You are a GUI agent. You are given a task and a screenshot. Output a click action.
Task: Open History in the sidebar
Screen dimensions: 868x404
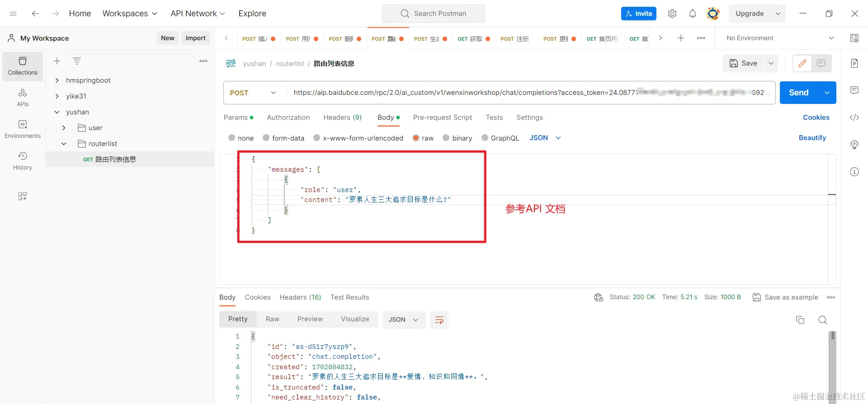click(23, 161)
